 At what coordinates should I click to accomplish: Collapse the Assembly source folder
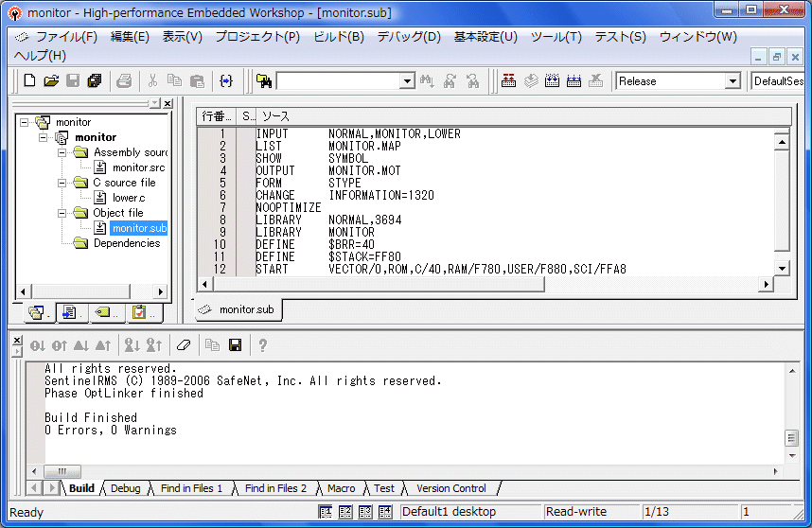(x=62, y=152)
